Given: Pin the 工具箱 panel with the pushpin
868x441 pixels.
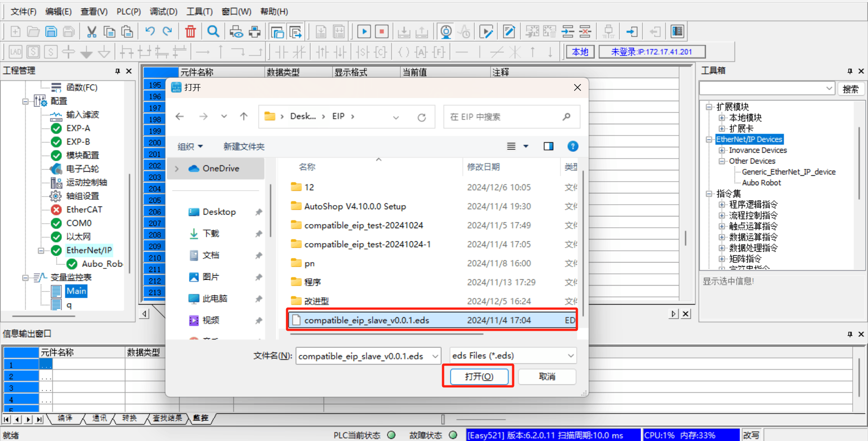Looking at the screenshot, I should [849, 71].
